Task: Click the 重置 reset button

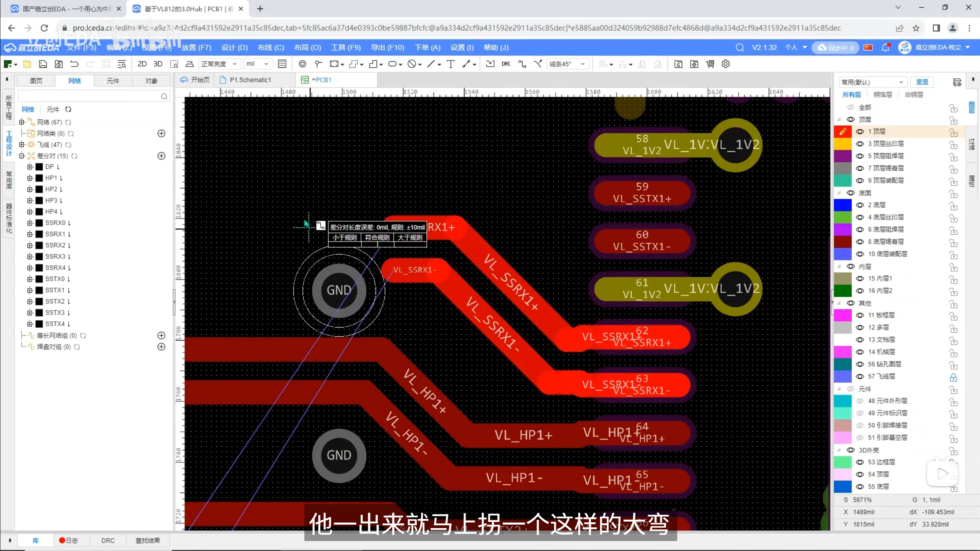Action: 922,82
